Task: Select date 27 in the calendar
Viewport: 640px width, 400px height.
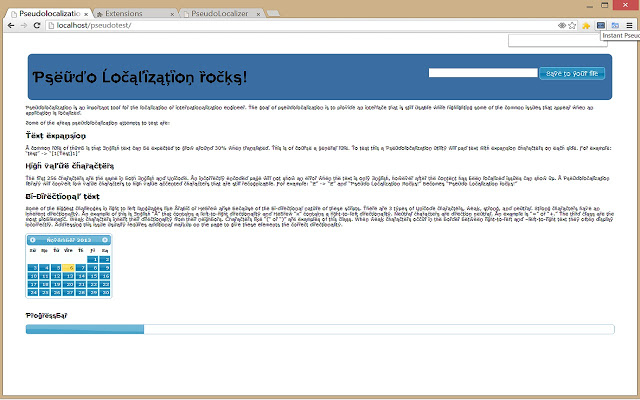Action: point(68,292)
